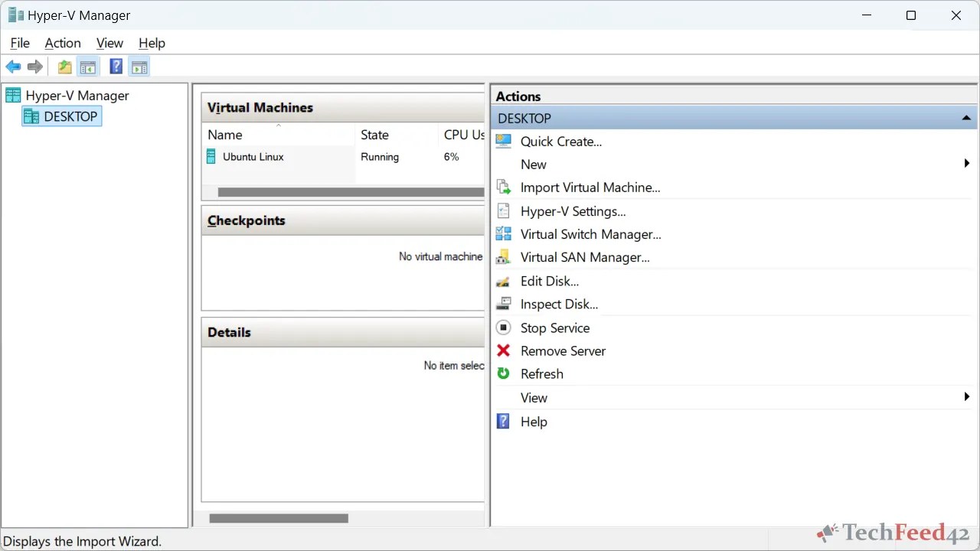This screenshot has height=551, width=980.
Task: Select the Ubuntu Linux row name
Action: point(253,156)
